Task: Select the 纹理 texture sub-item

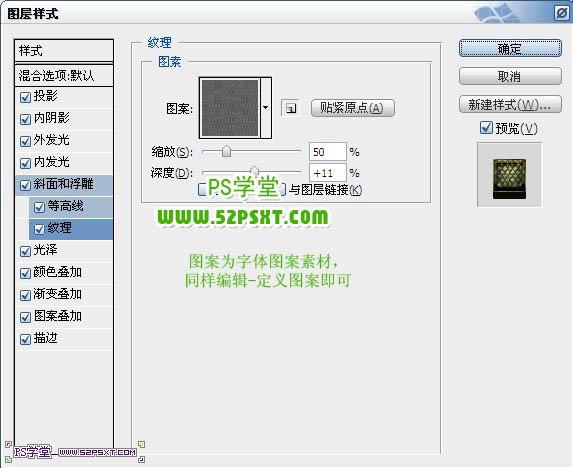Action: (71, 229)
